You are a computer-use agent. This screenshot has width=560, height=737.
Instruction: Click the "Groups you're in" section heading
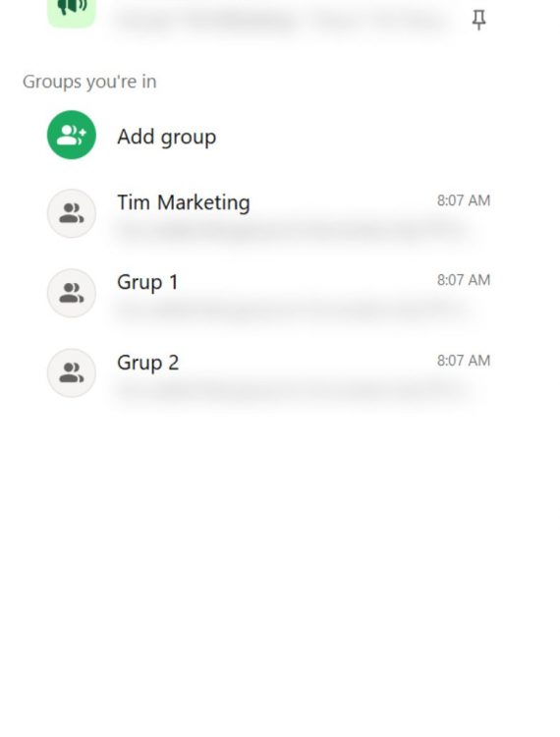89,82
